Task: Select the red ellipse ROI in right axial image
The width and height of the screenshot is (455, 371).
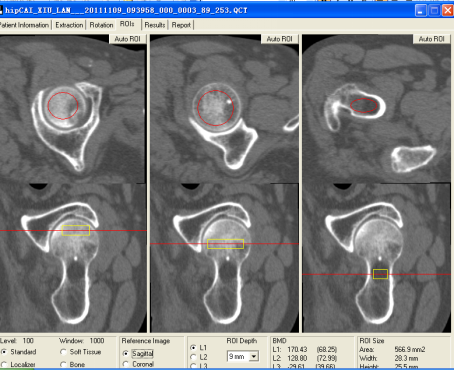Action: pos(364,105)
